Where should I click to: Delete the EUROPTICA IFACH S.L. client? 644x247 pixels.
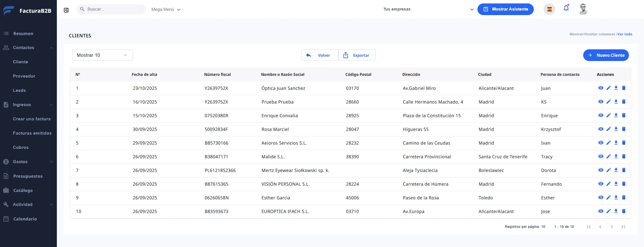624,211
